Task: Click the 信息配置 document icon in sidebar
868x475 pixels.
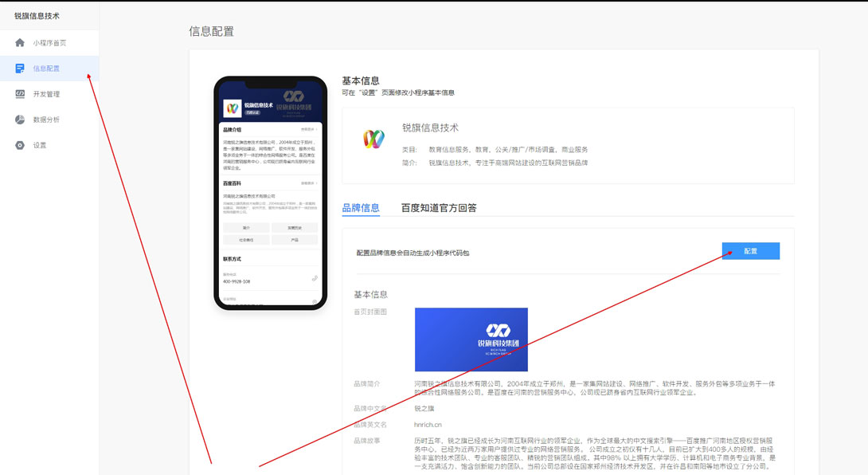Action: click(20, 69)
